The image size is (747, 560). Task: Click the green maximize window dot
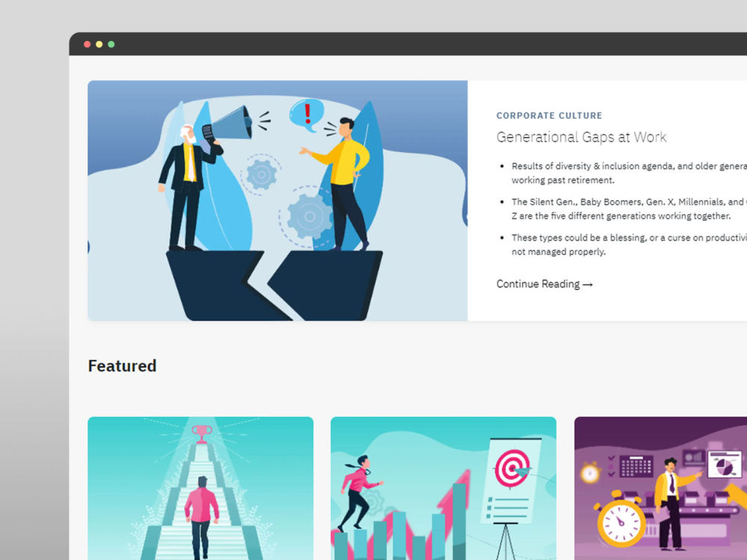click(x=111, y=44)
